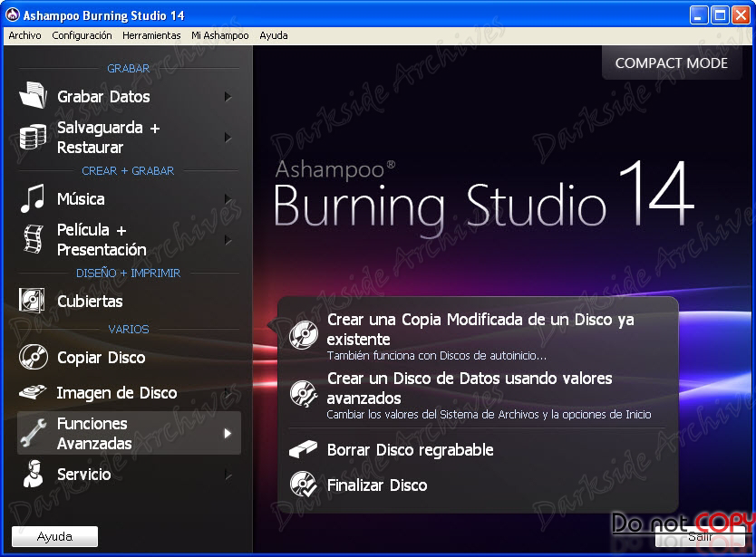Select the Imagen de Disco label
Viewport: 756px width, 557px height.
click(117, 393)
